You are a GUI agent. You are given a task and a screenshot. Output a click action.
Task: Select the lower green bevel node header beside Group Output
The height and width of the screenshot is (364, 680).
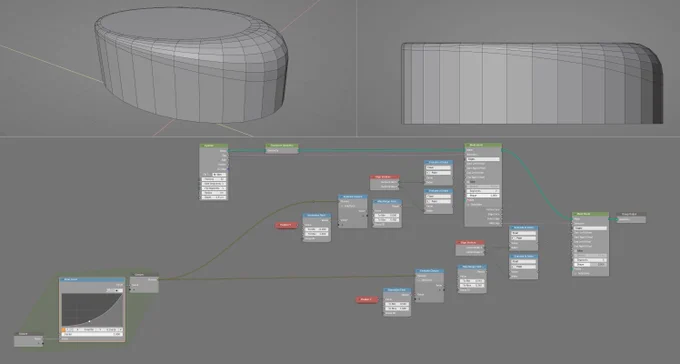click(x=590, y=214)
